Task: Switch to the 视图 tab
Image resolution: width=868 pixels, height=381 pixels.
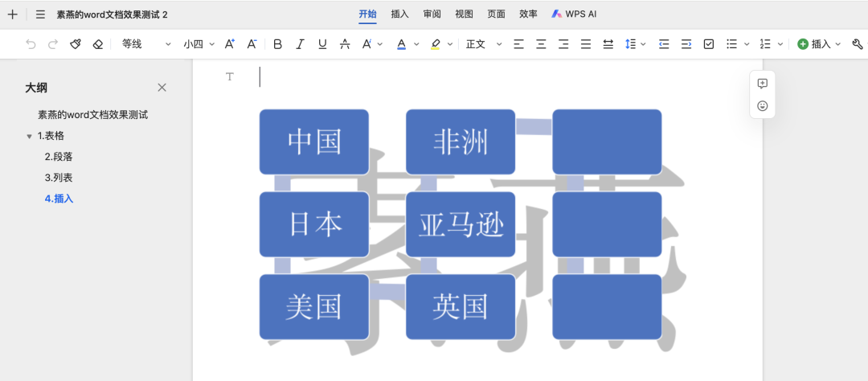Action: point(464,14)
